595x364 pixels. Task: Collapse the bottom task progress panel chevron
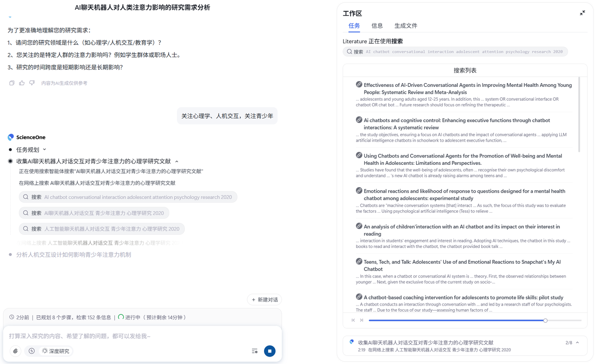click(576, 343)
